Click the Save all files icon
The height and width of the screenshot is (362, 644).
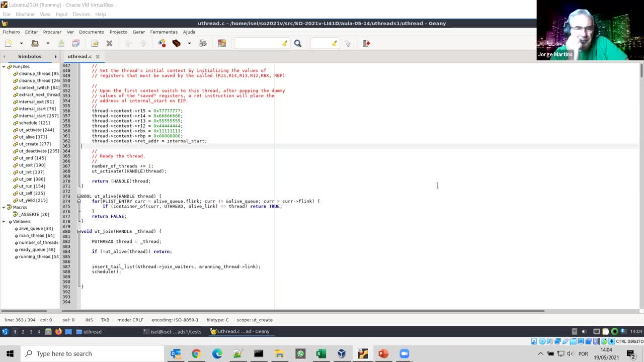(76, 43)
